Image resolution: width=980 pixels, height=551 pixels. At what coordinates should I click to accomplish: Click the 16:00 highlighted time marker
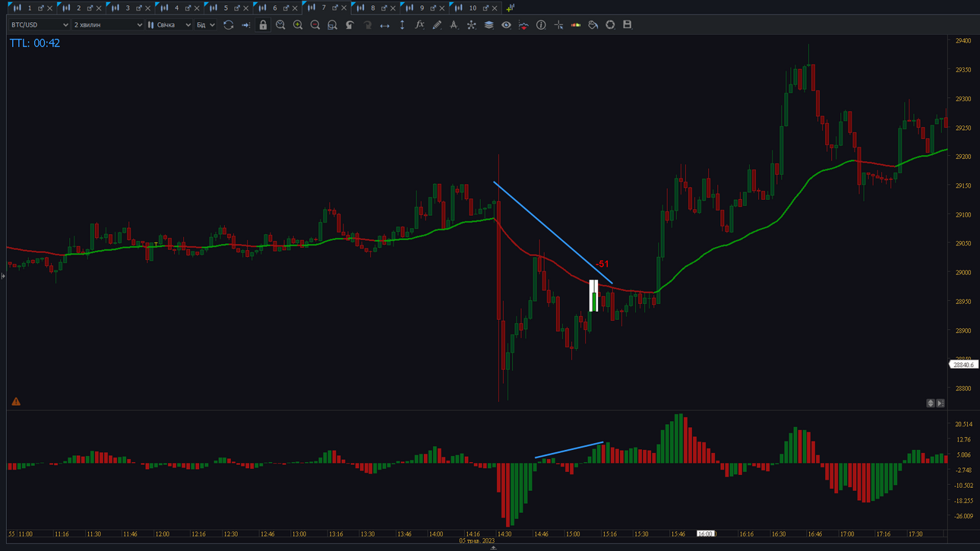[x=706, y=534]
